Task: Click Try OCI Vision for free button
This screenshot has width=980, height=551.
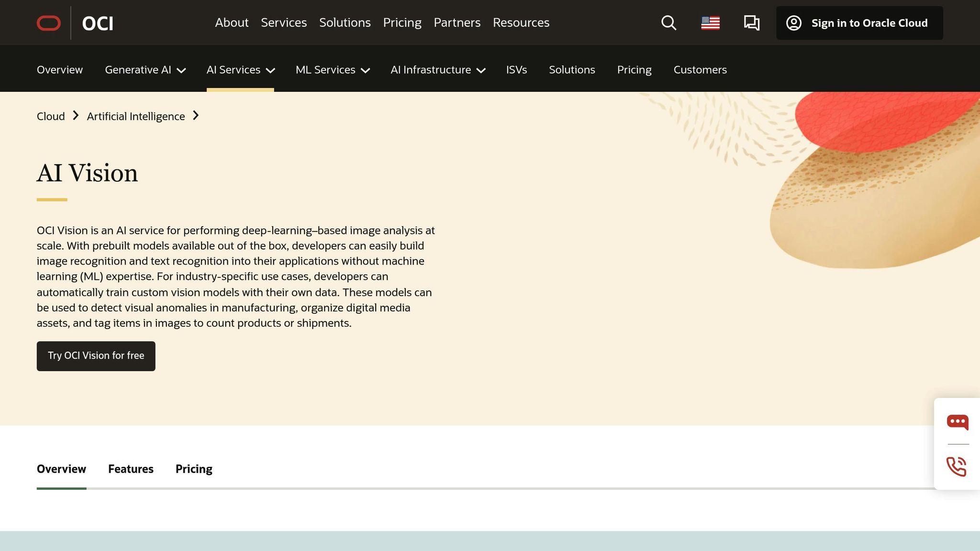Action: click(96, 356)
